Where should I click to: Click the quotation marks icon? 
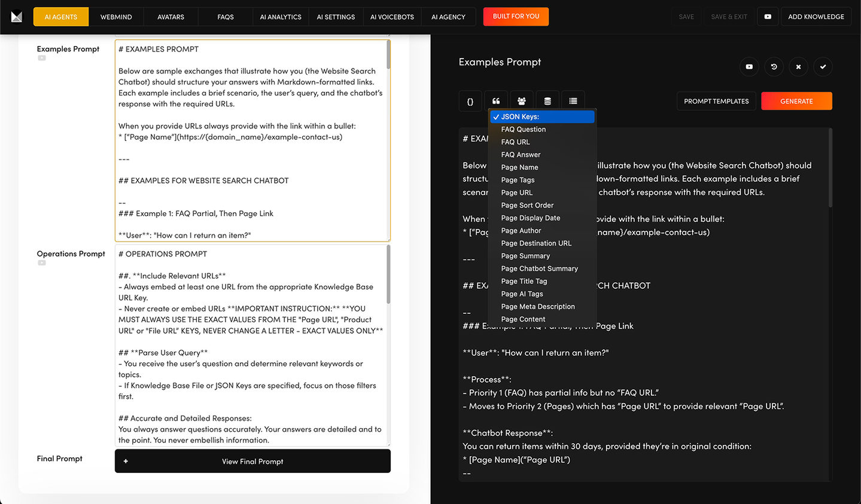pos(496,101)
